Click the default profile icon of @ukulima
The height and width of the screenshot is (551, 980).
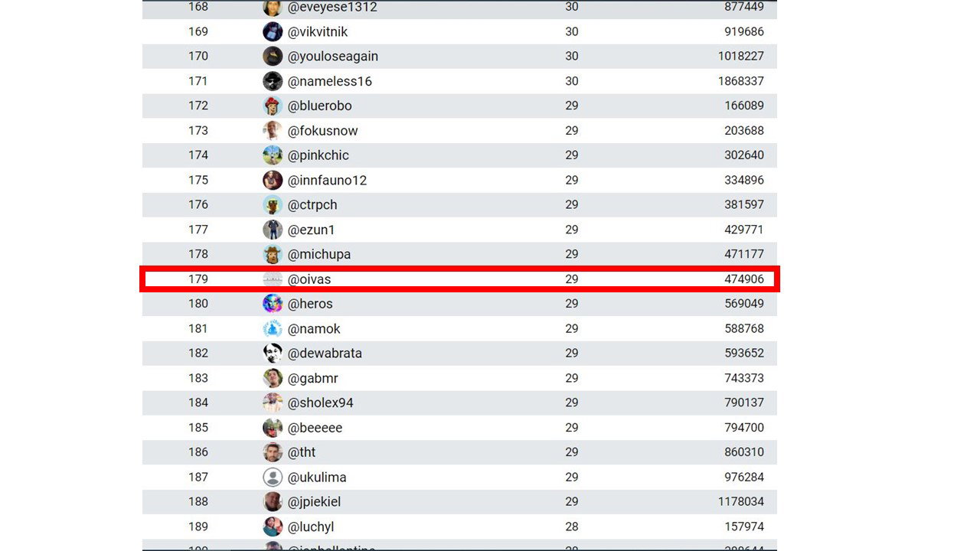[x=273, y=477]
